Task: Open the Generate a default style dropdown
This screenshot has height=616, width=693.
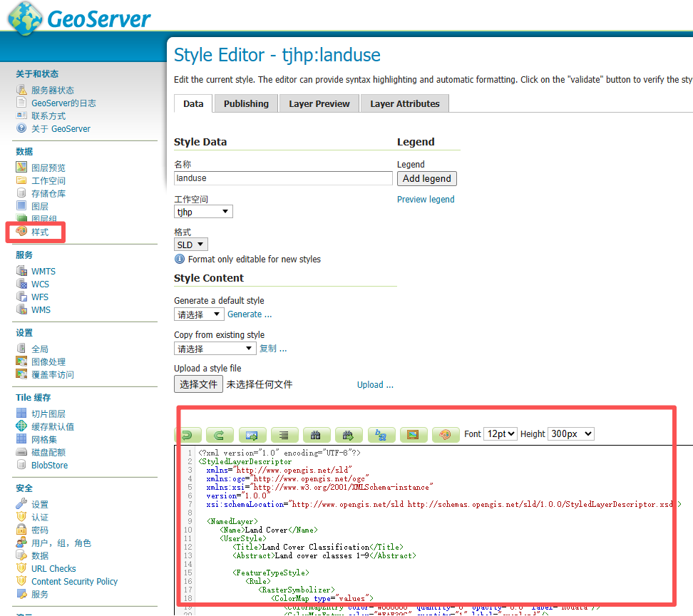Action: point(198,314)
